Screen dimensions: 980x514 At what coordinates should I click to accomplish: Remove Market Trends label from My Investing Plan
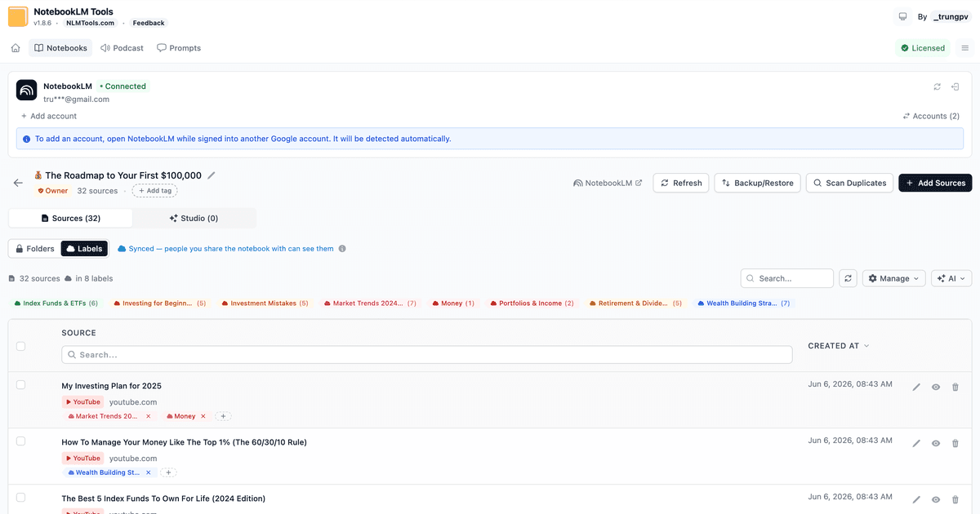tap(148, 416)
